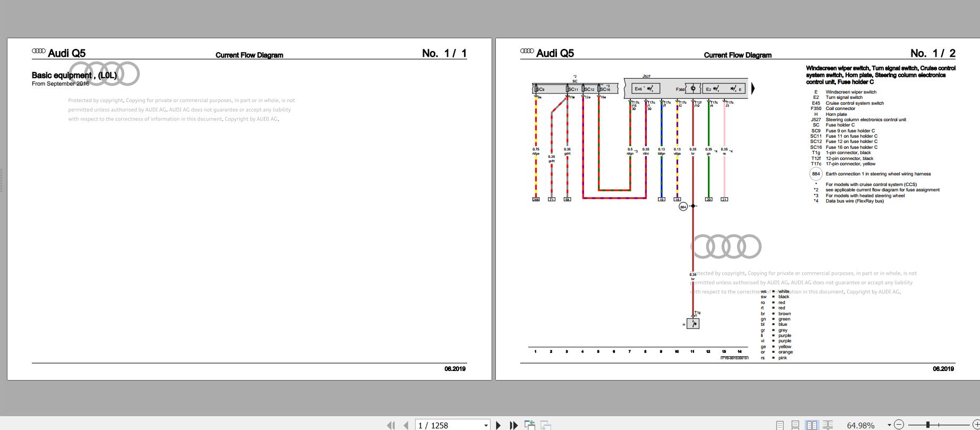Click fuse SC16 in the diagram
Screen dimensions: 980x430
605,89
